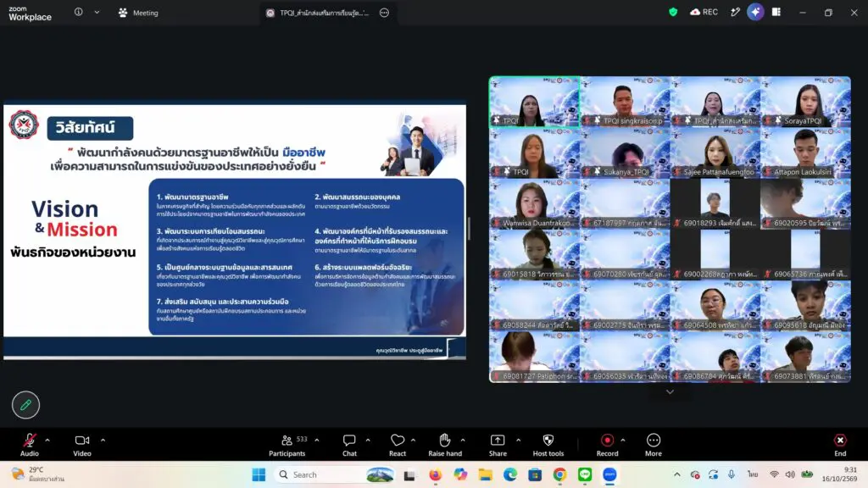Screen dimensions: 868x488
Task: Click the annotation pencil button
Action: click(x=25, y=405)
